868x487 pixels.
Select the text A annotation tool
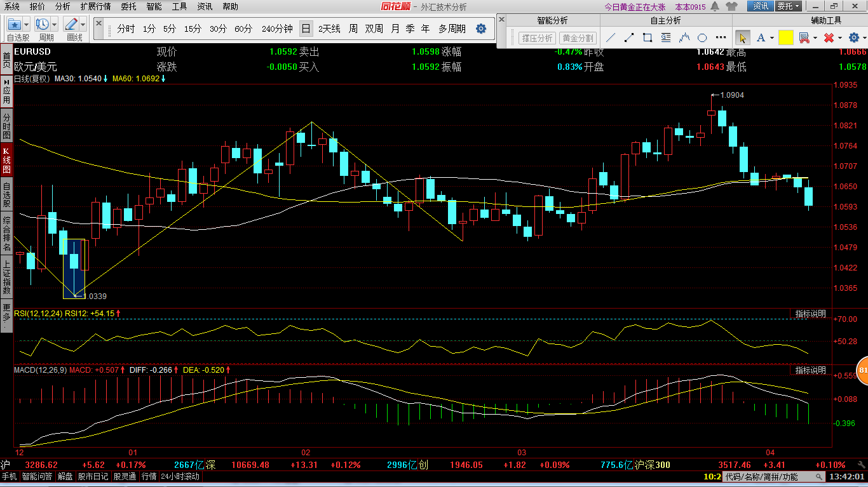[761, 37]
